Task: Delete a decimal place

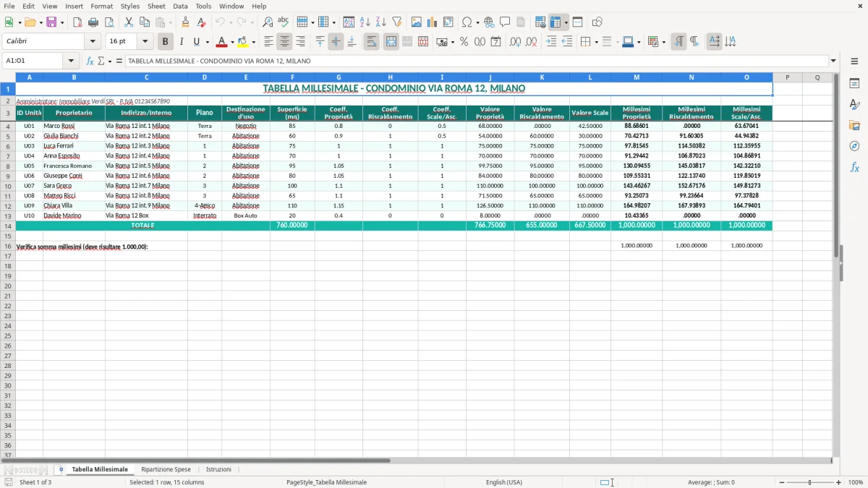Action: coord(531,42)
